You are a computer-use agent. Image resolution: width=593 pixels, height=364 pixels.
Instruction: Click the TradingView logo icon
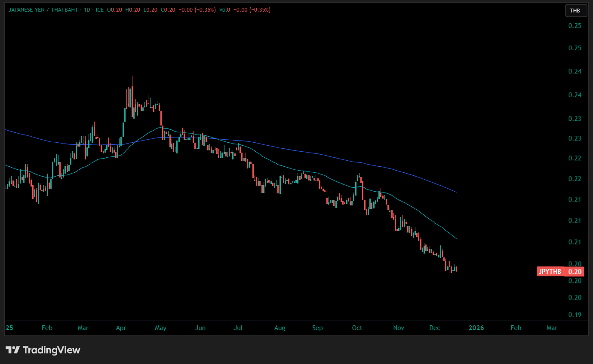(12, 350)
